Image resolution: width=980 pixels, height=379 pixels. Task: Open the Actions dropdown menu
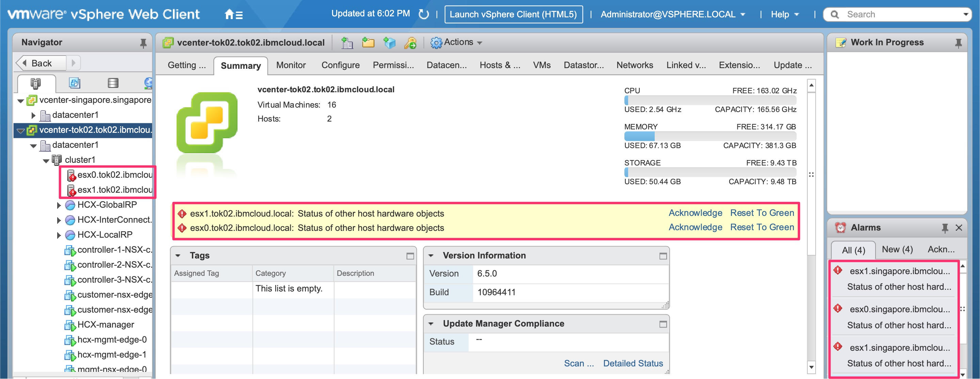[x=457, y=42]
